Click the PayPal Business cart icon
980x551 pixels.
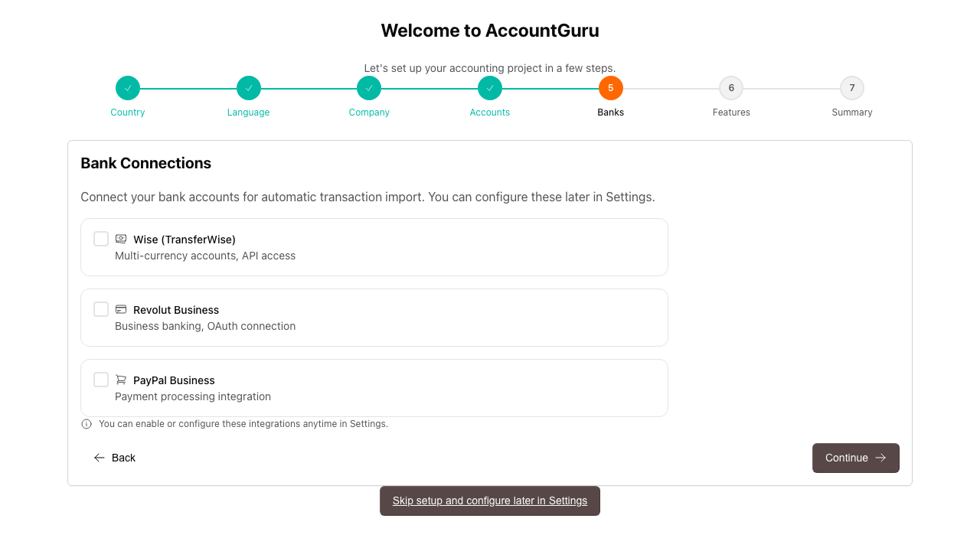pos(121,380)
